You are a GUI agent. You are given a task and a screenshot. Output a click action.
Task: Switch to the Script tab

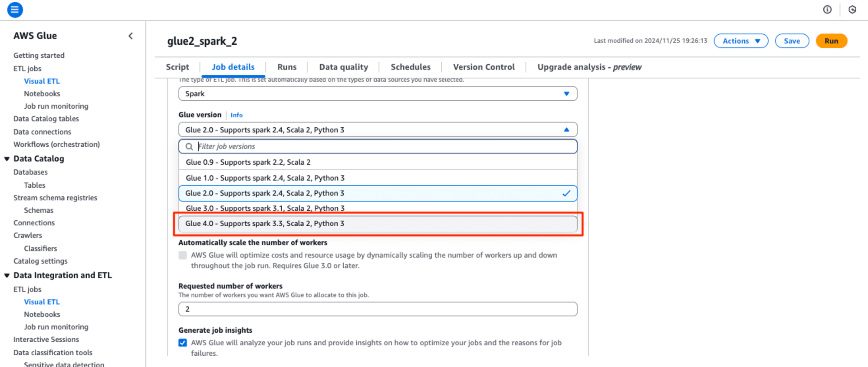point(178,67)
